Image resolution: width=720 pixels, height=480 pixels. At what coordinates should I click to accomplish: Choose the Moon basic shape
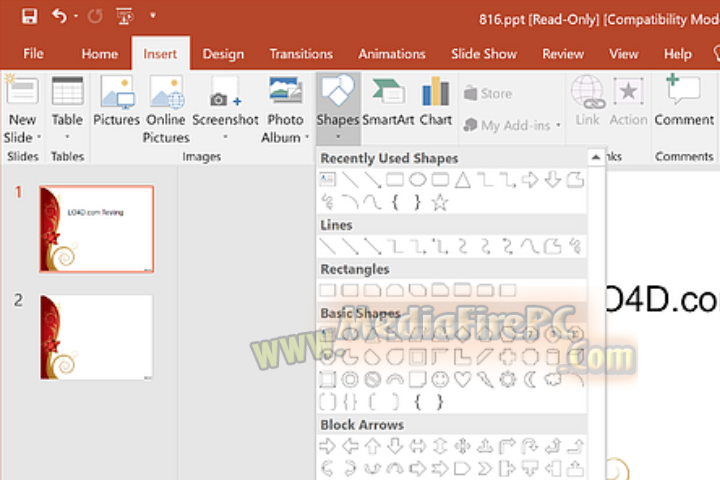click(531, 379)
